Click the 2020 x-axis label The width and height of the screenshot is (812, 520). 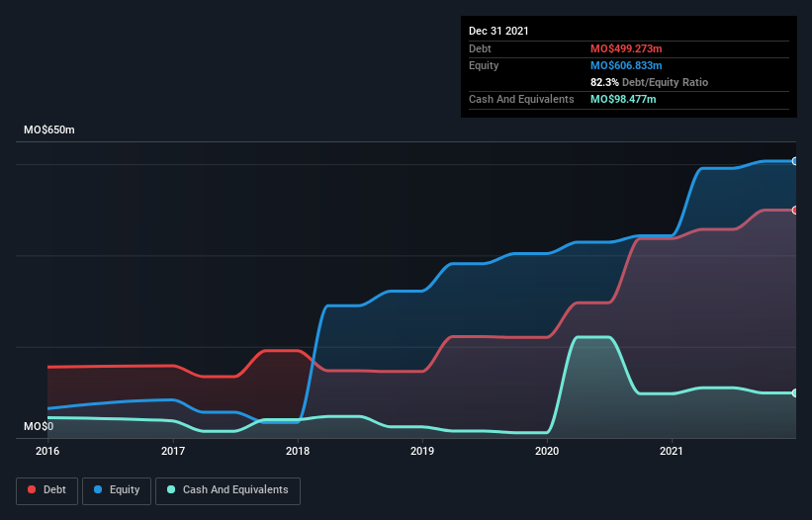pyautogui.click(x=547, y=451)
